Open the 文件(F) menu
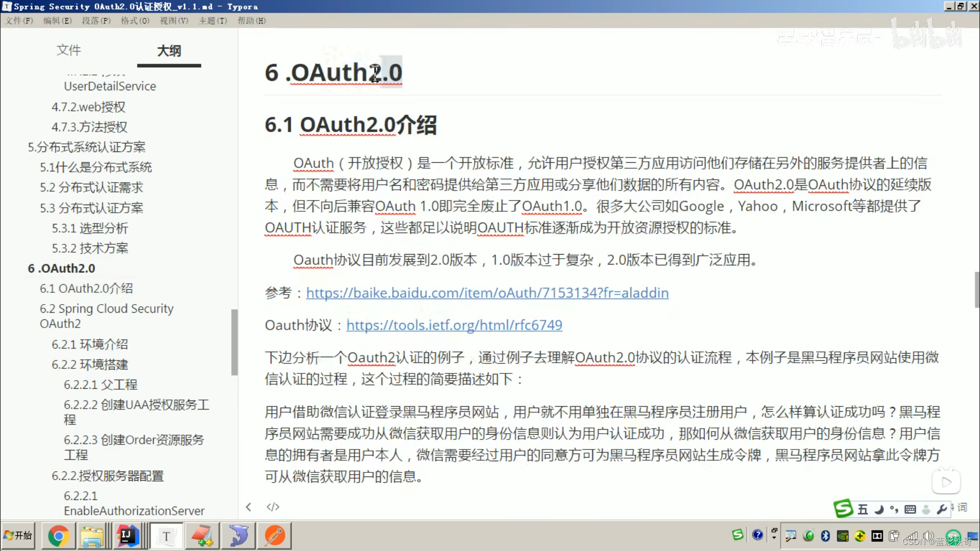The width and height of the screenshot is (980, 551). click(x=19, y=20)
